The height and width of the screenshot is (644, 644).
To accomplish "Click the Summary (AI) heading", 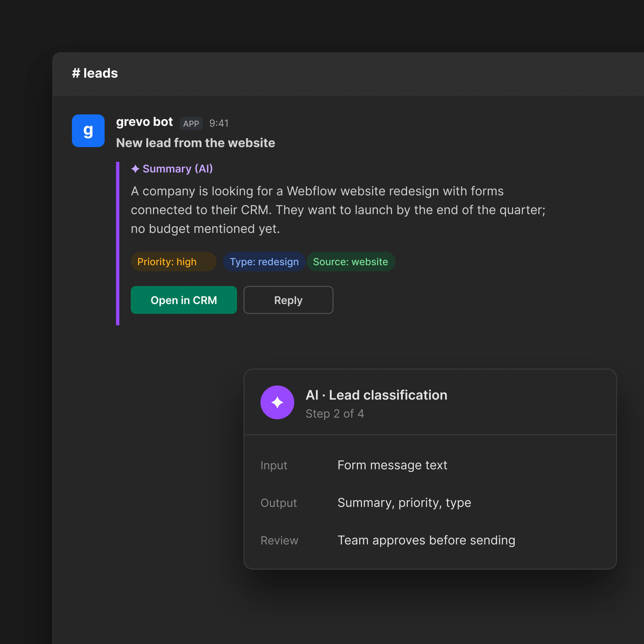I will click(178, 169).
